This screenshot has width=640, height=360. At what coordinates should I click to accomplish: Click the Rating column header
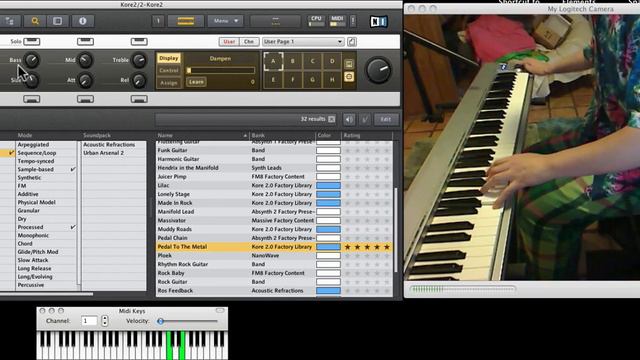tap(367, 135)
